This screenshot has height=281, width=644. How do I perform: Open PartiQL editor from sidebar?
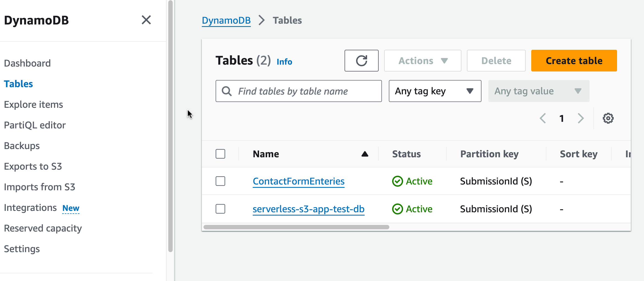point(35,125)
